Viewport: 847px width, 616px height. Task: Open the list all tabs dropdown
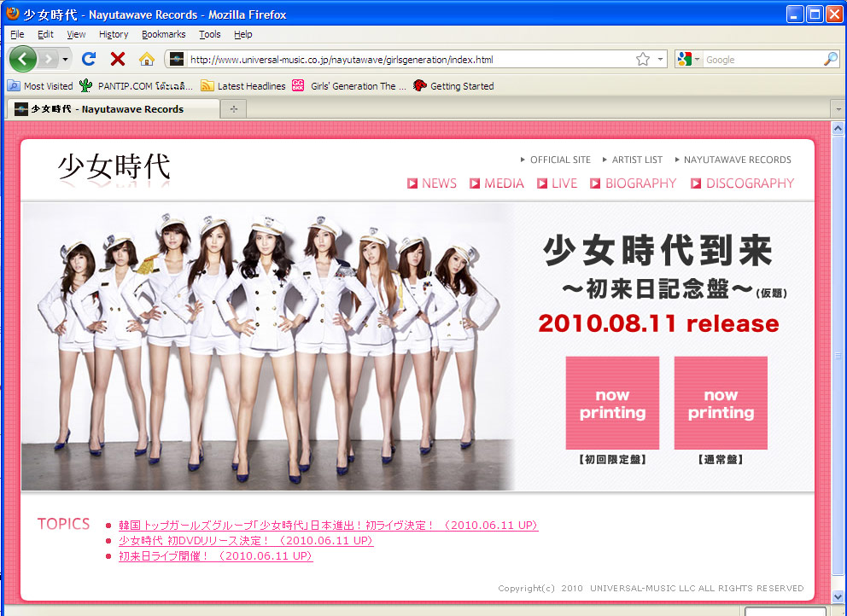pyautogui.click(x=838, y=109)
